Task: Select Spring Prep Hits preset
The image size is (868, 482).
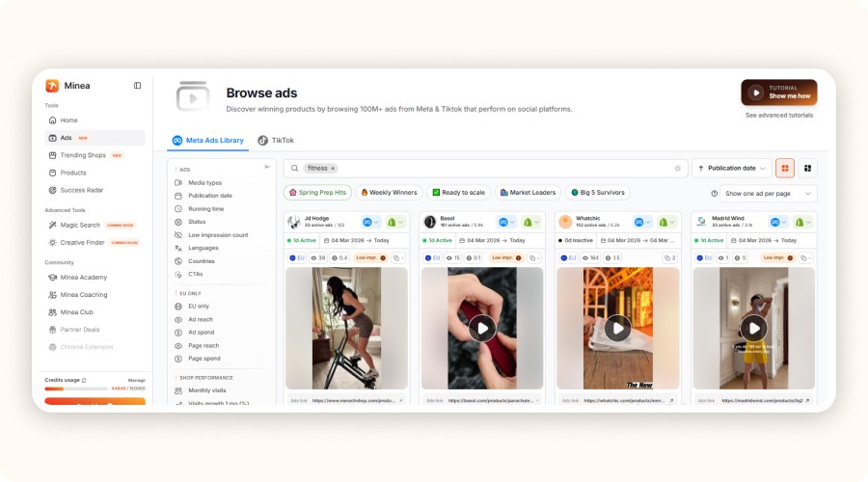Action: tap(317, 193)
